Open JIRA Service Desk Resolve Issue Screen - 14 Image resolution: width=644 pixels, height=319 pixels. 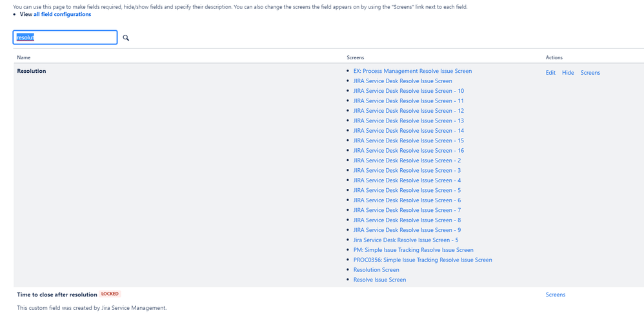[x=408, y=130]
